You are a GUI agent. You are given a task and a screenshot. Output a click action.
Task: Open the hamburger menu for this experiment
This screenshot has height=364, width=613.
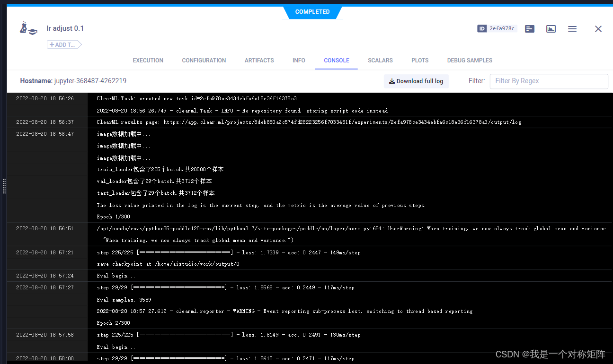[x=572, y=29]
